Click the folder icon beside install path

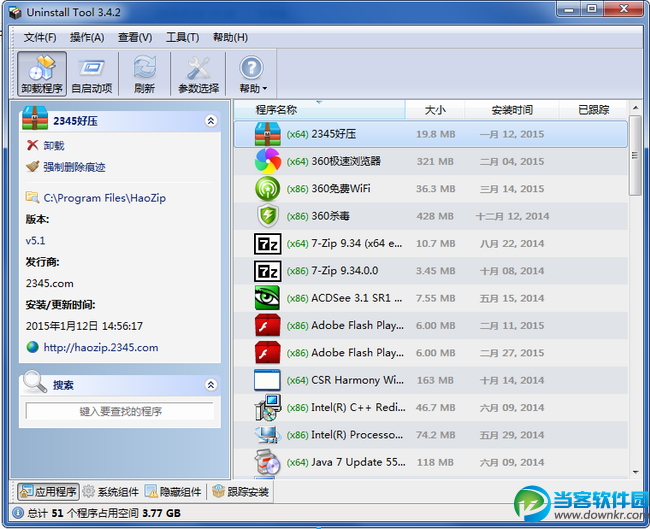click(x=32, y=197)
